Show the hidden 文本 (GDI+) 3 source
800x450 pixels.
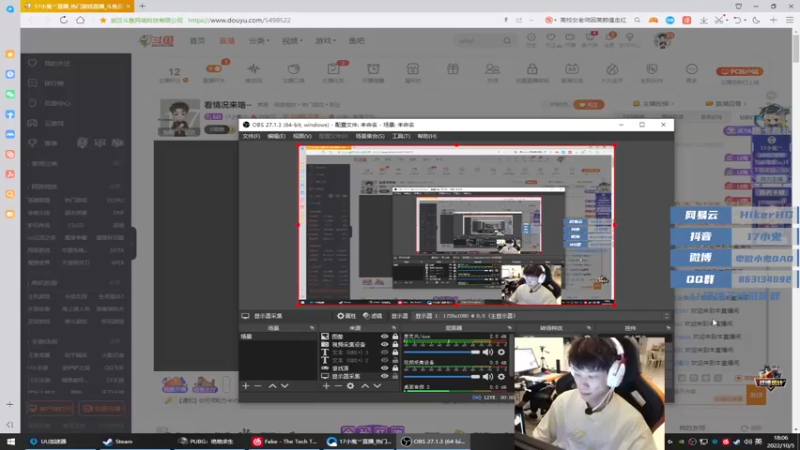coord(384,353)
